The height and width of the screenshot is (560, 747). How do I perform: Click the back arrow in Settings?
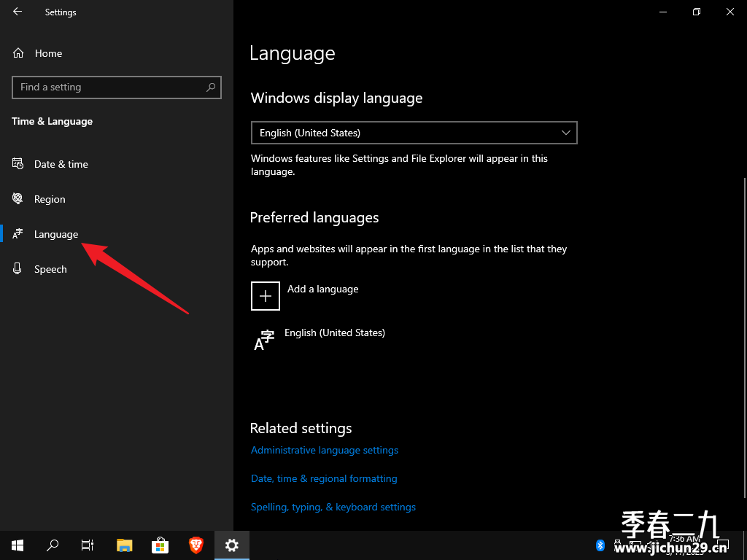pos(18,12)
